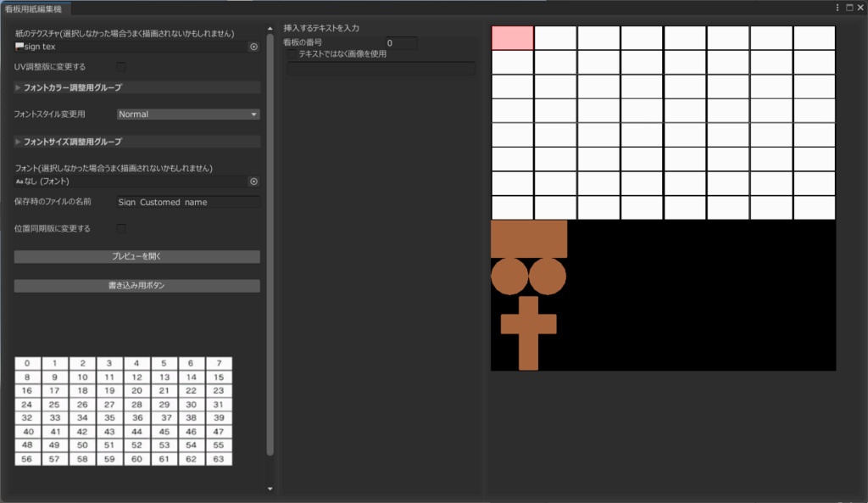The height and width of the screenshot is (503, 868).
Task: Click cell 7 in the number grid
Action: tap(219, 363)
